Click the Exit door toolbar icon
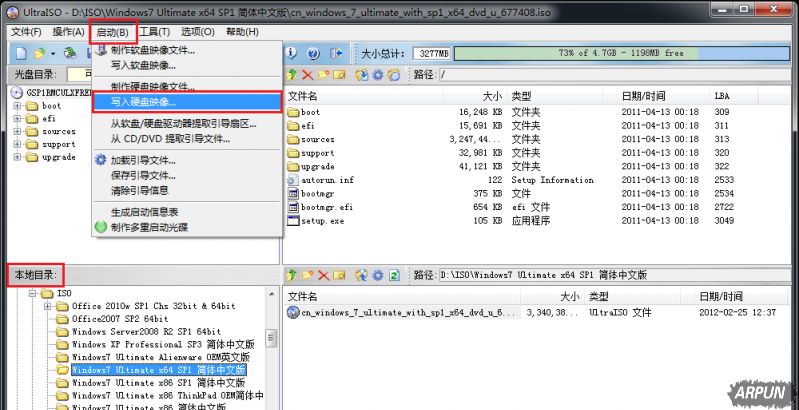This screenshot has height=410, width=799. click(336, 53)
